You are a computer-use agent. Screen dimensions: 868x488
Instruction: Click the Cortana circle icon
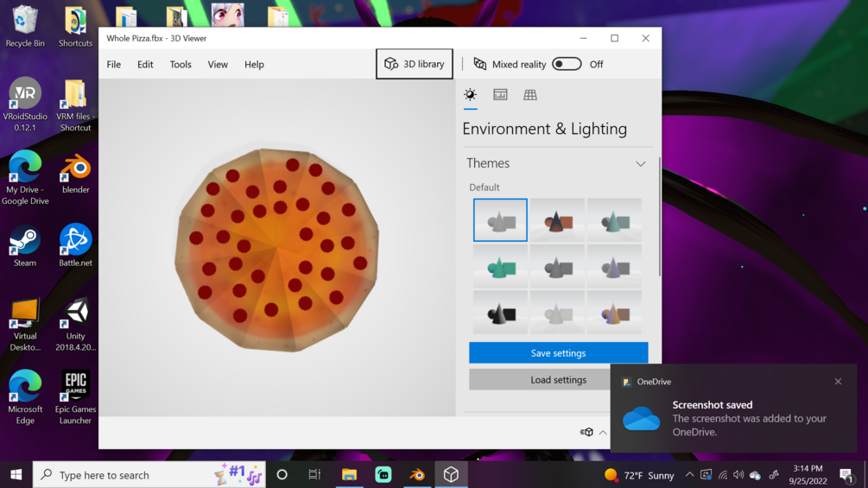282,475
